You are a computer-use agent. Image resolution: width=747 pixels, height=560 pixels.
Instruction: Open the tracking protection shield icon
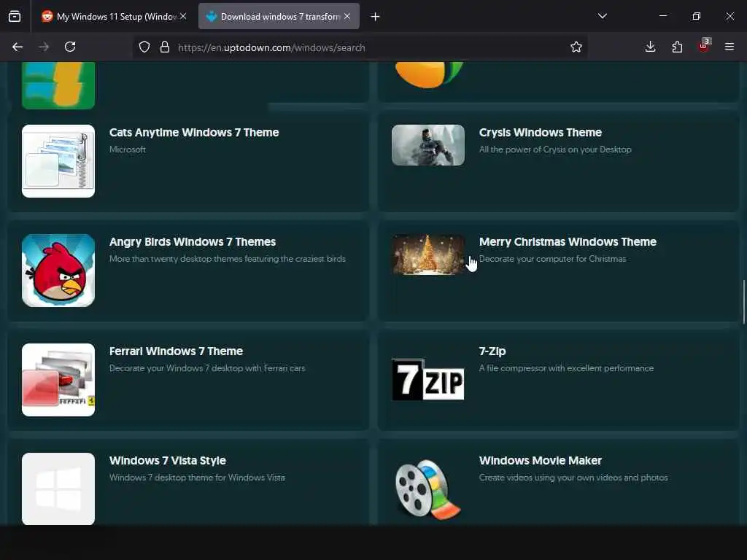pos(144,47)
